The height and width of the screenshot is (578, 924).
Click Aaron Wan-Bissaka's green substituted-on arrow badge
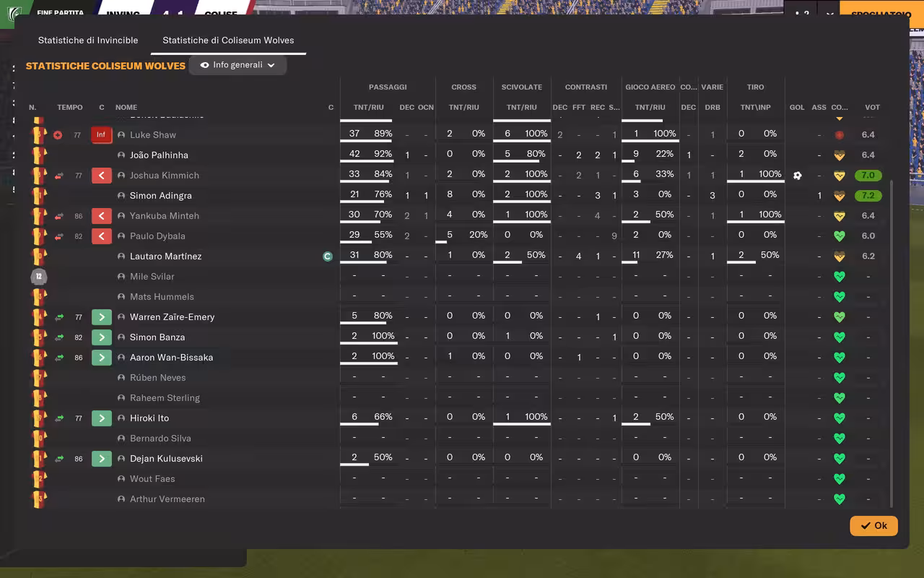click(x=101, y=358)
